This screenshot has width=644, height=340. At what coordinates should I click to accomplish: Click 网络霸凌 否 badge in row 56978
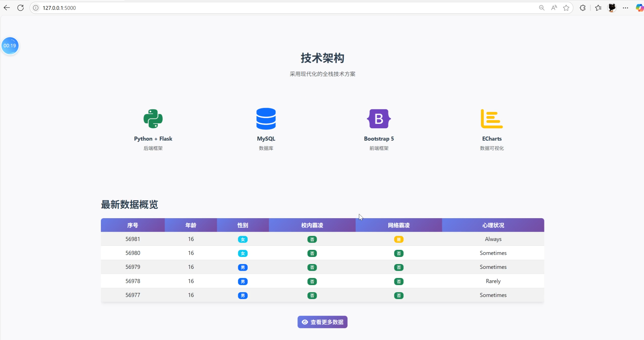click(x=399, y=281)
